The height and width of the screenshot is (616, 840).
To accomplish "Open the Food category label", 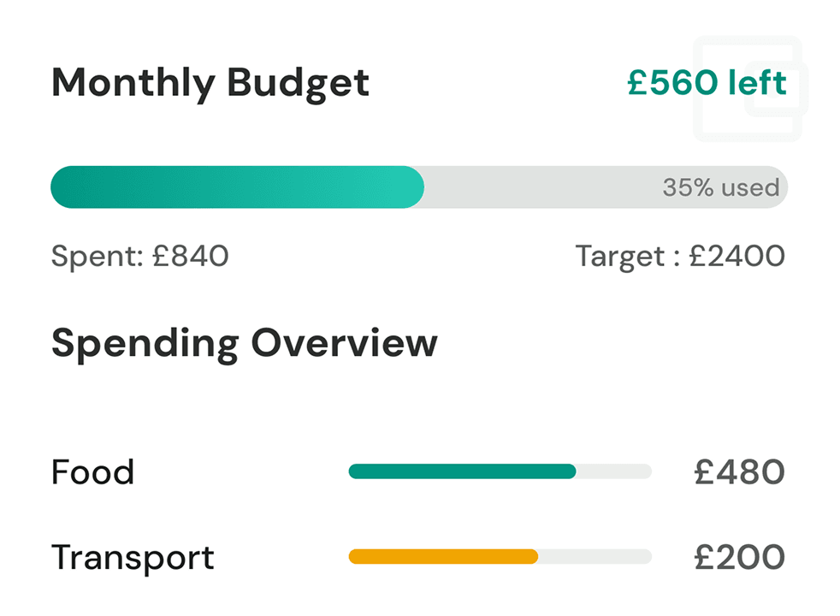I will click(x=93, y=472).
